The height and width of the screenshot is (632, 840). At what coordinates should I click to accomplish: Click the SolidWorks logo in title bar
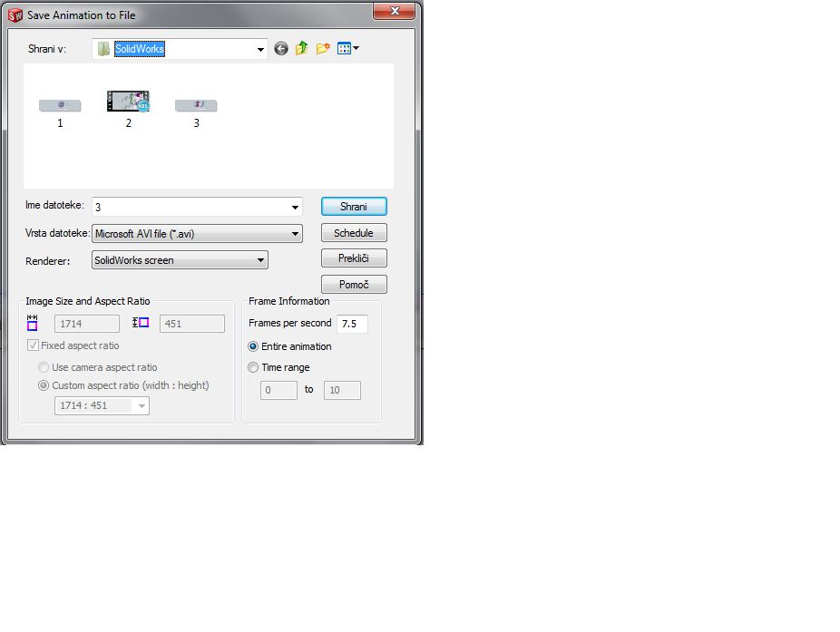click(x=15, y=14)
